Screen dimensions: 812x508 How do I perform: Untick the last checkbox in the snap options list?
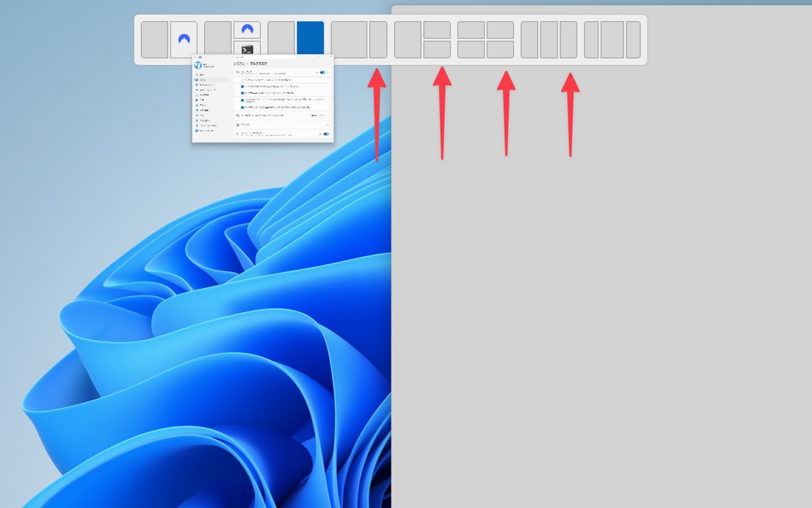[x=242, y=109]
